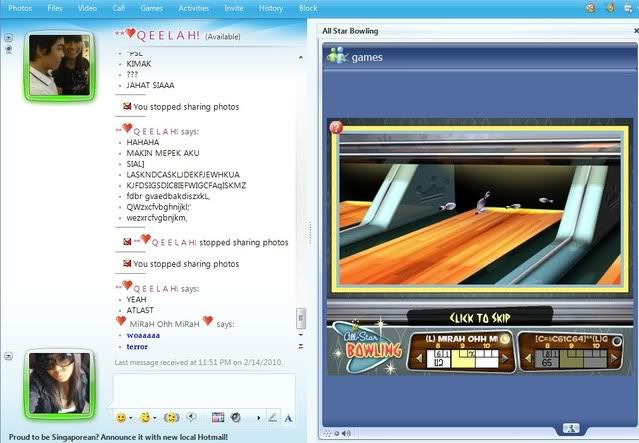Click the voice clip icon
The image size is (639, 443).
(x=191, y=417)
